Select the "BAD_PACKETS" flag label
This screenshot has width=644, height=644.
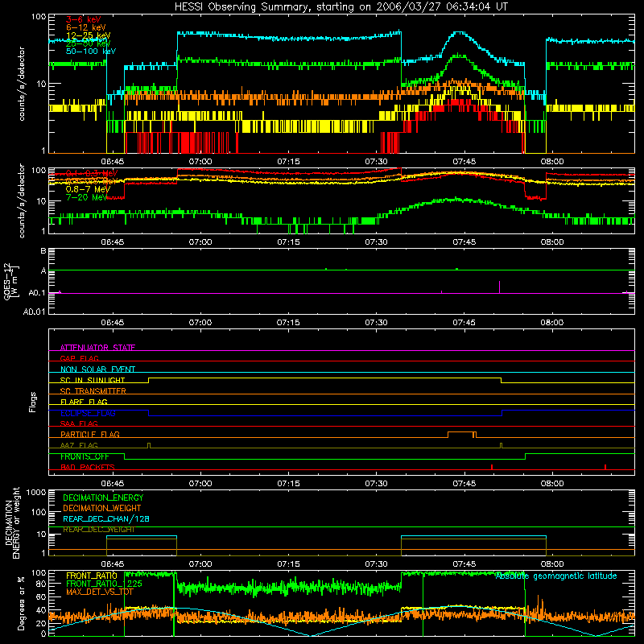coord(88,467)
